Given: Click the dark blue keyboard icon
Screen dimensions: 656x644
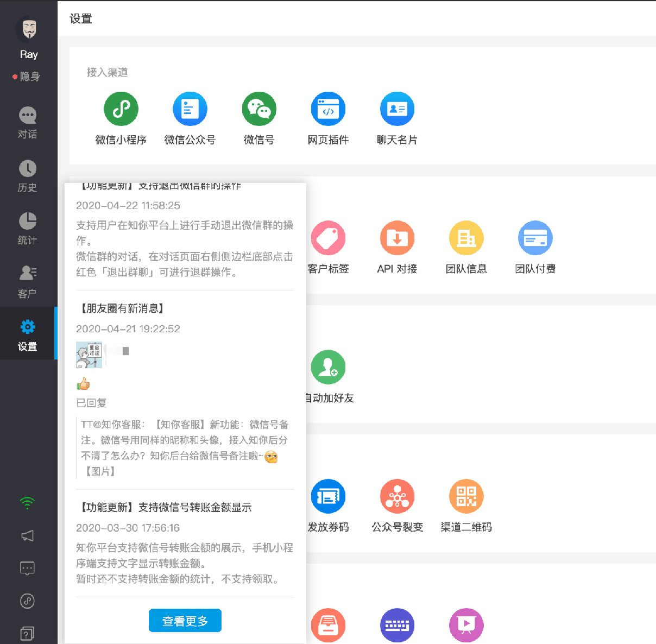Looking at the screenshot, I should (397, 625).
